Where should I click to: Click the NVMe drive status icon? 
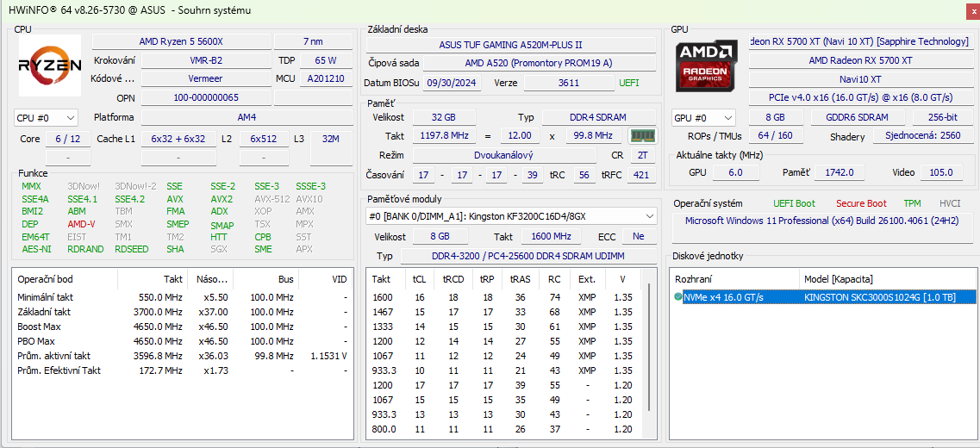coord(678,297)
